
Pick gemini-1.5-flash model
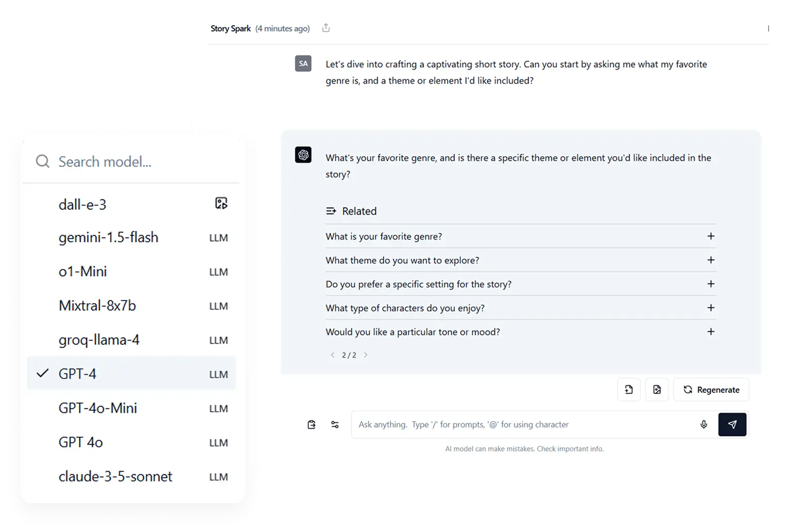pyautogui.click(x=131, y=237)
